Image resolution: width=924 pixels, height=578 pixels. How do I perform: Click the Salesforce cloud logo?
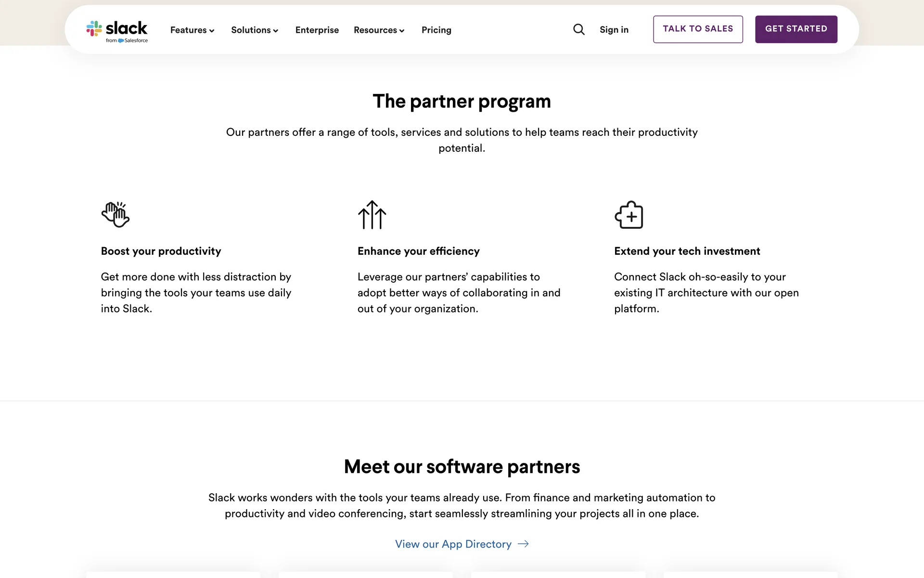coord(121,41)
